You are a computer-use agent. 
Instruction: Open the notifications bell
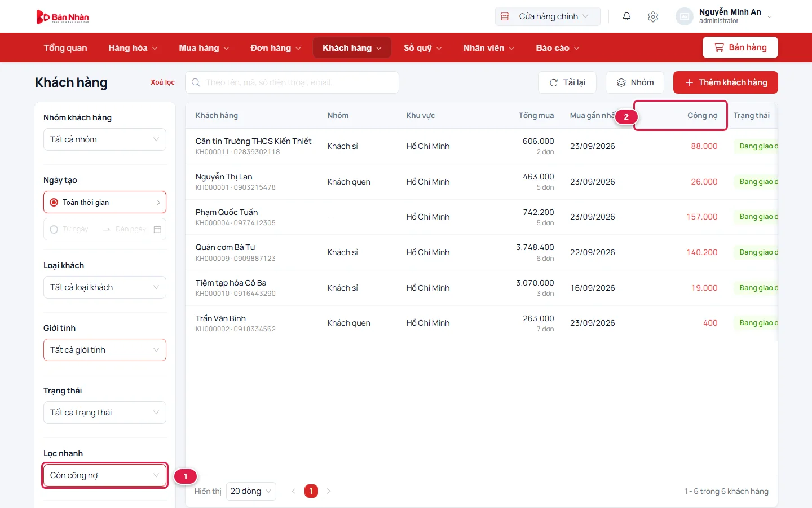[x=626, y=16]
